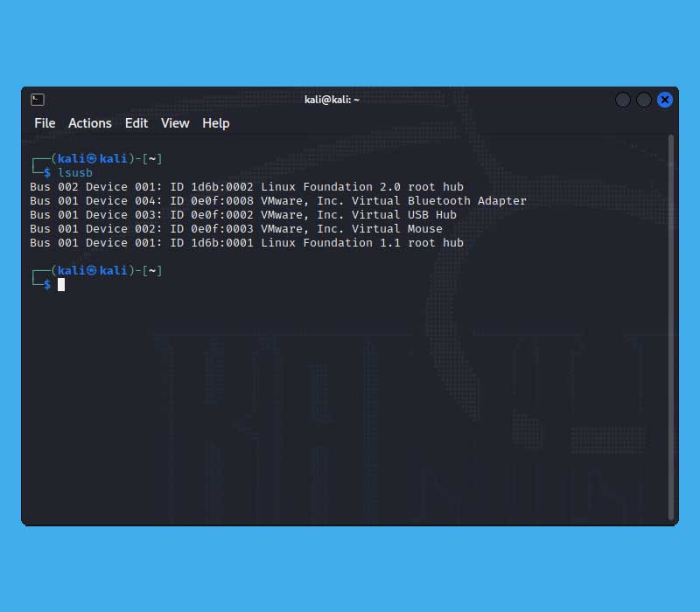Click the 'Linux Foundation 2.0 root hub' line
Screen dimensions: 700x612
tap(247, 186)
